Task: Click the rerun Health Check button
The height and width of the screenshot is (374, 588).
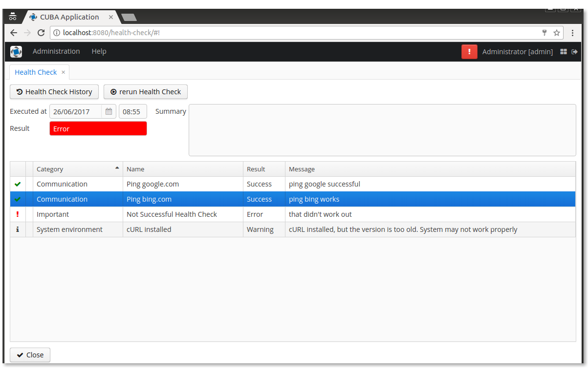Action: [x=146, y=92]
